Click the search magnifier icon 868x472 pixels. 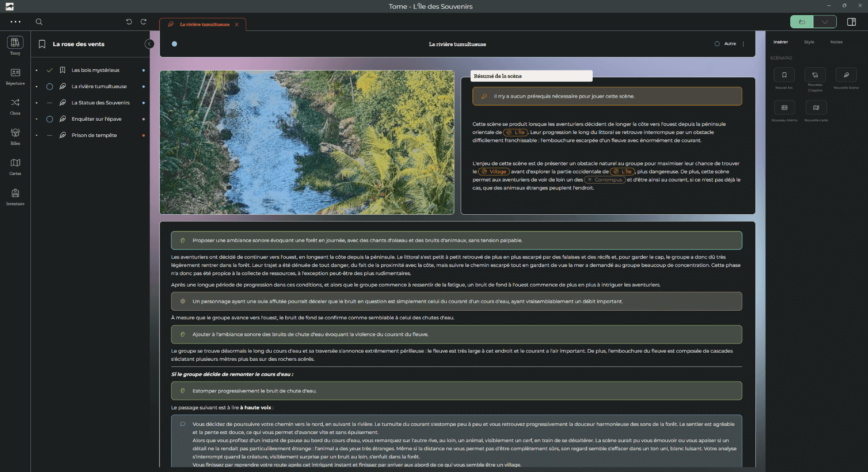[x=39, y=22]
